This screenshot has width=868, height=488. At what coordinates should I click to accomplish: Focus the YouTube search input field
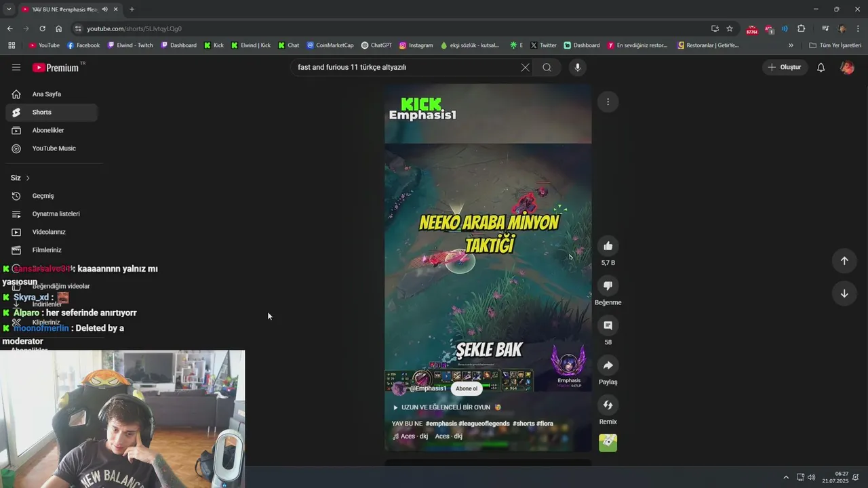[x=407, y=67]
